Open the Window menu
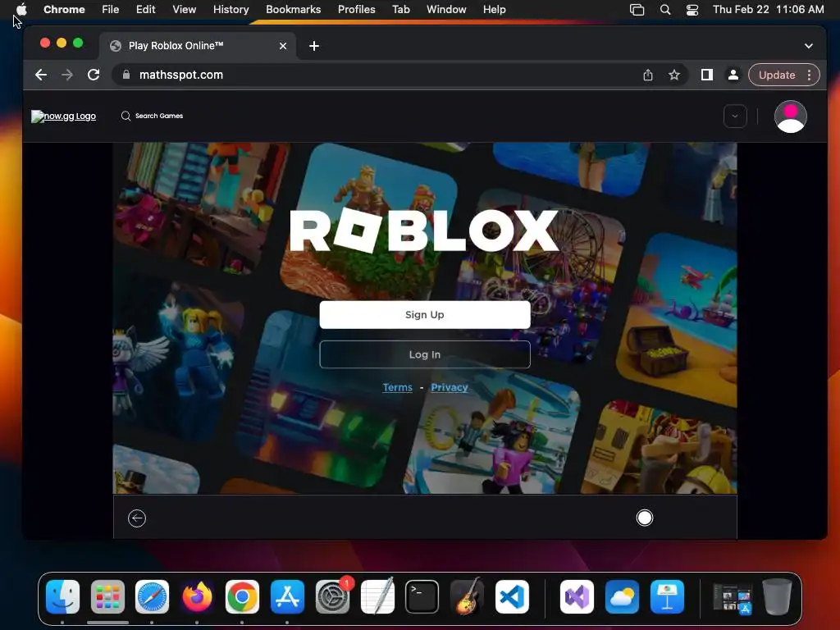This screenshot has width=840, height=630. coord(446,9)
